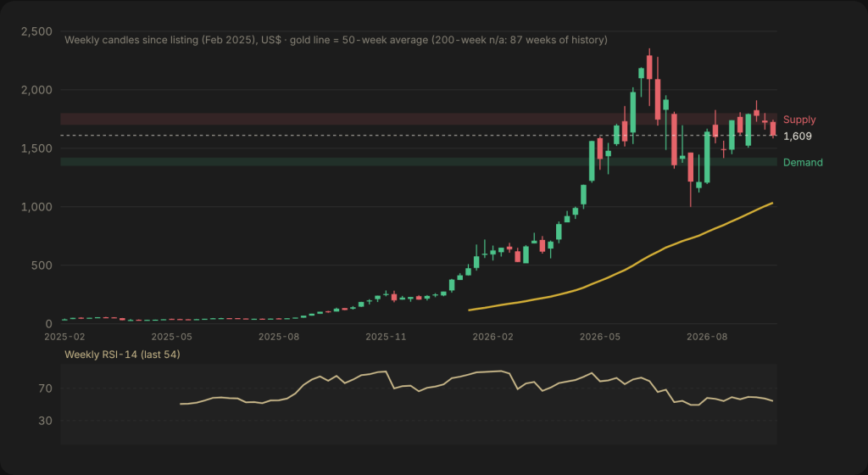Click the 1,500 y-axis label

tap(36, 148)
